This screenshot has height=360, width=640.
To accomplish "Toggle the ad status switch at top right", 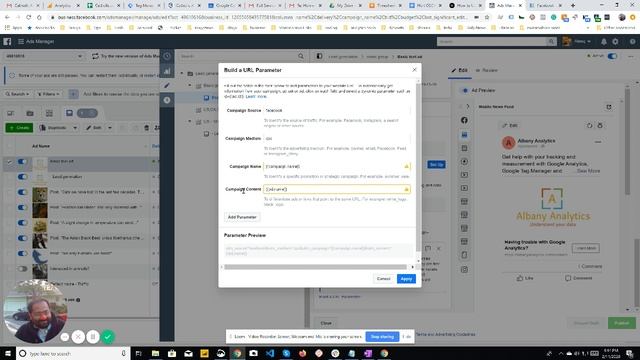I will coord(612,56).
